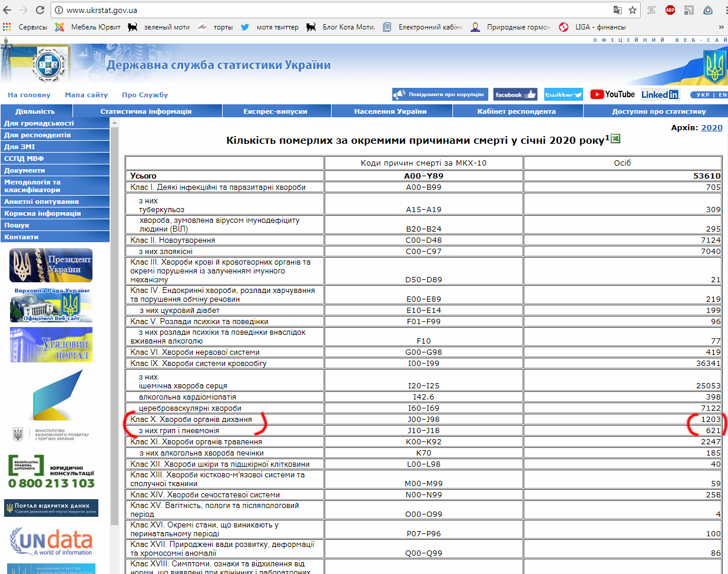Click the State Statistics Service gear logo
This screenshot has height=574, width=728.
(x=48, y=64)
